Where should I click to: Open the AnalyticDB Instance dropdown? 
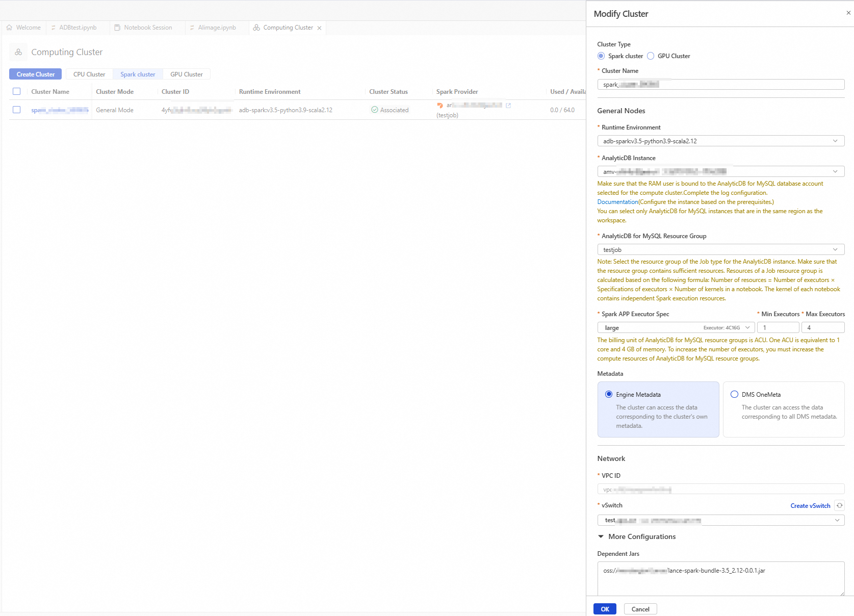click(721, 171)
